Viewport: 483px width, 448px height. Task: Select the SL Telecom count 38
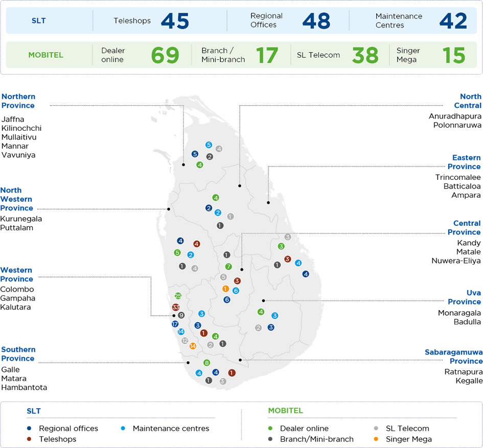(x=365, y=55)
